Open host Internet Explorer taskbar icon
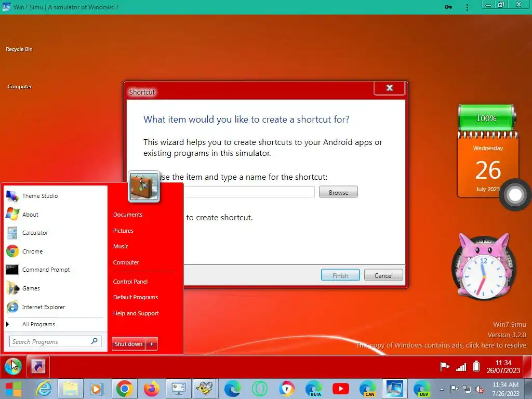The height and width of the screenshot is (399, 532). pos(44,389)
